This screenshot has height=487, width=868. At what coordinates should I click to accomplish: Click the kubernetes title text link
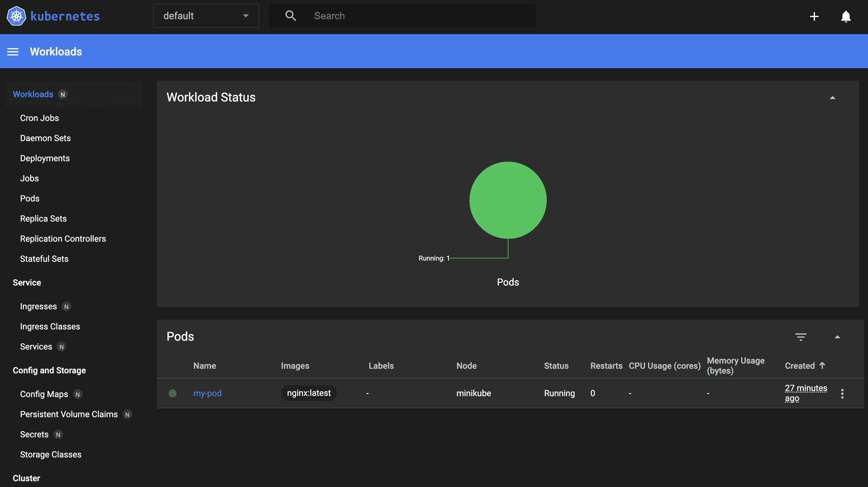point(65,16)
